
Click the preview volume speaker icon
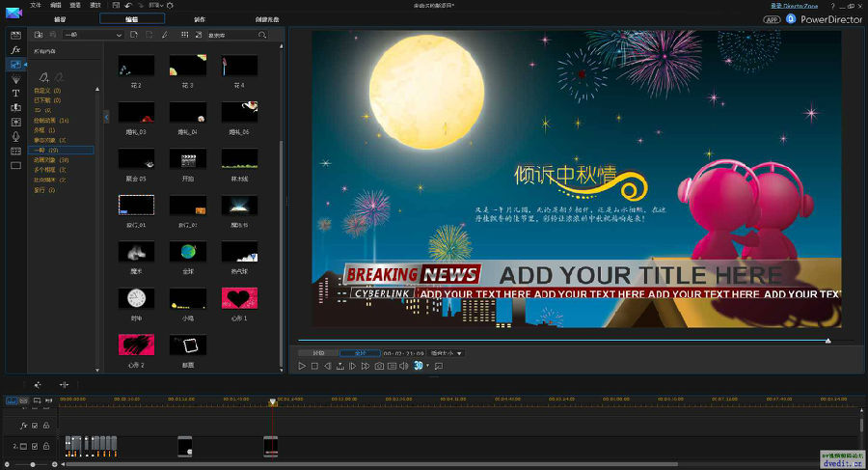[405, 366]
